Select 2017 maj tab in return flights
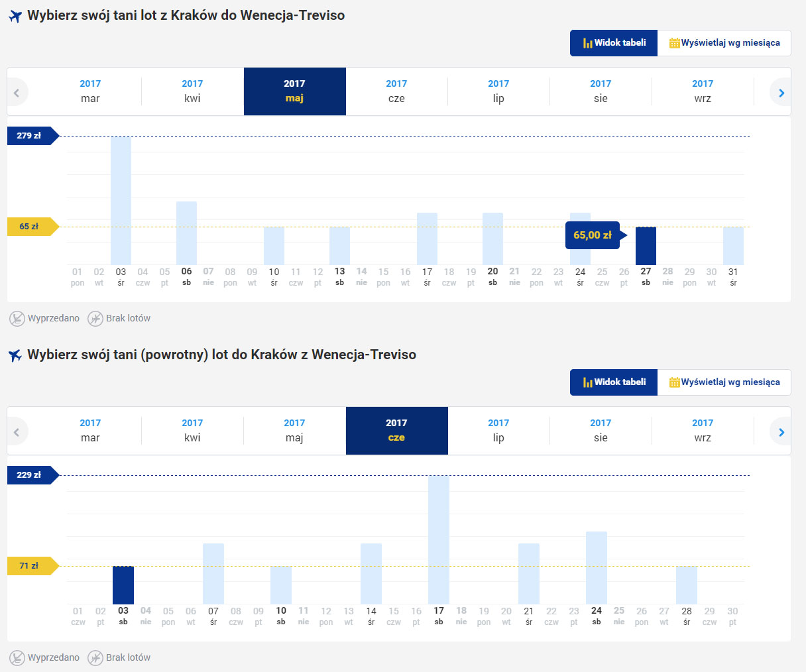Screen dimensions: 806x672 click(294, 431)
